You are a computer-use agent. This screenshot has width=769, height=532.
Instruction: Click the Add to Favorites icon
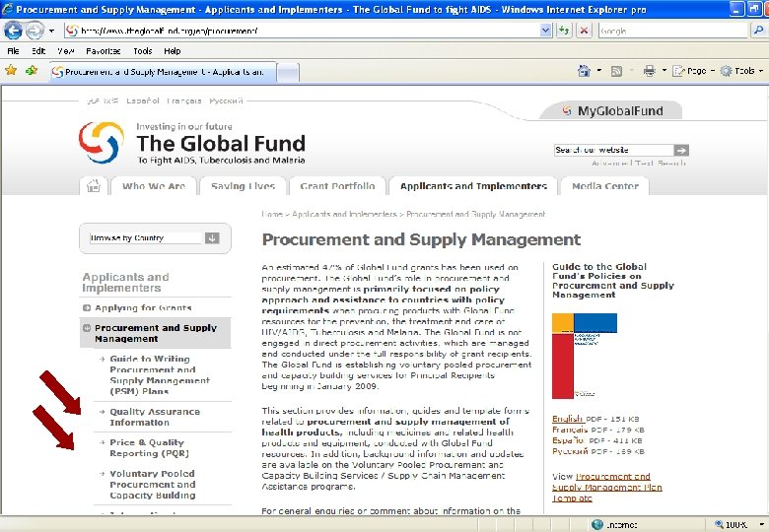[32, 71]
